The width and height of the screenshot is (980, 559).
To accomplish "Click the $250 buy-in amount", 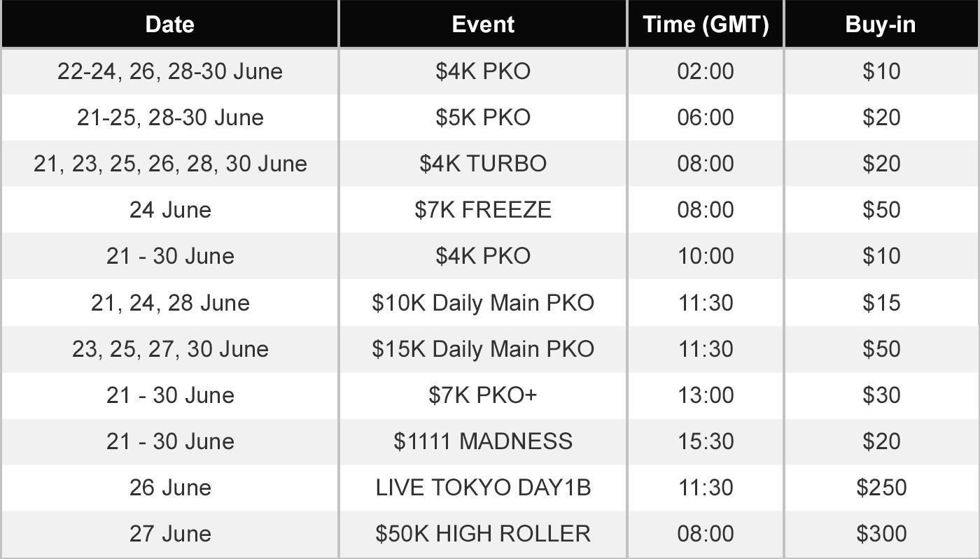I will point(881,488).
